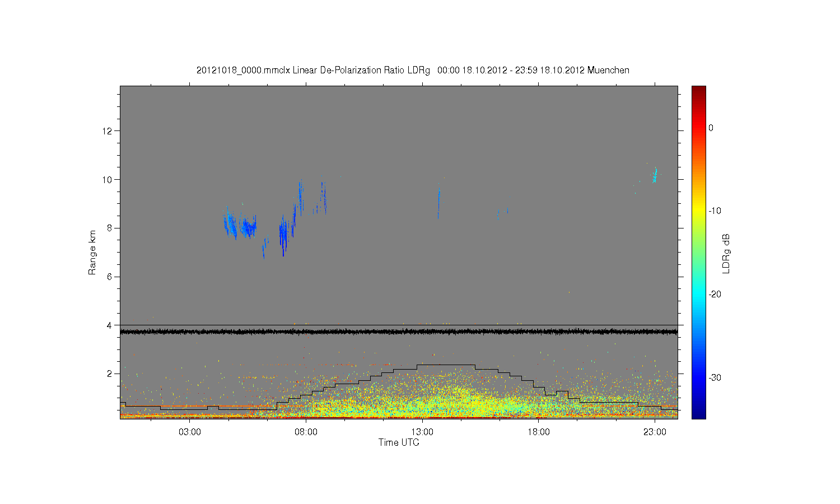This screenshot has height=504, width=840.
Task: Click the plot title containing '20121018_0000.mmclx'
Action: point(413,71)
